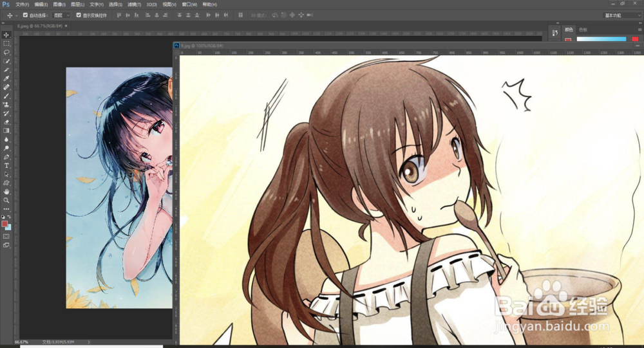
Task: Align bottom edges in options bar
Action: pyautogui.click(x=137, y=15)
